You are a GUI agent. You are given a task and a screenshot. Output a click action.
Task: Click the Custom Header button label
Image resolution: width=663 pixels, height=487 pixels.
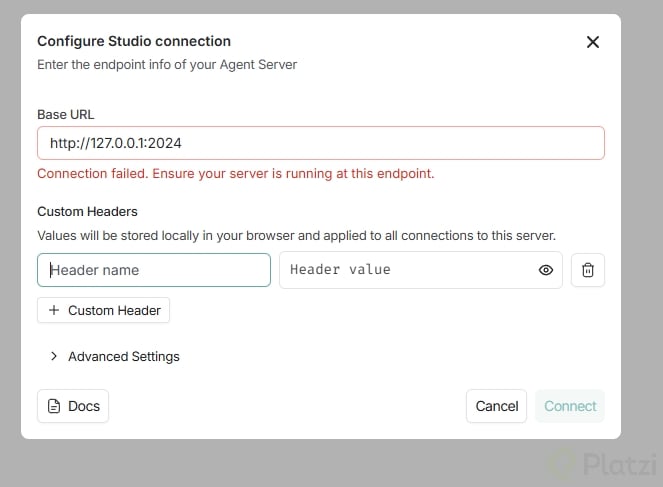(x=114, y=310)
